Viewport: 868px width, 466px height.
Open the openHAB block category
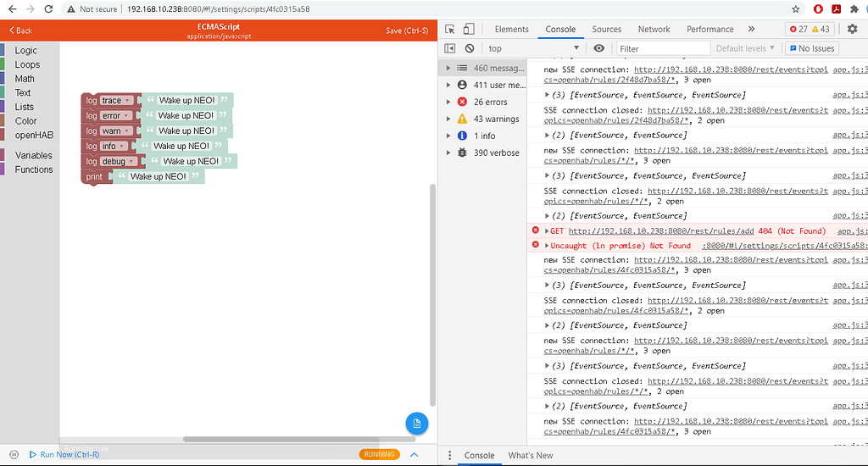point(33,136)
